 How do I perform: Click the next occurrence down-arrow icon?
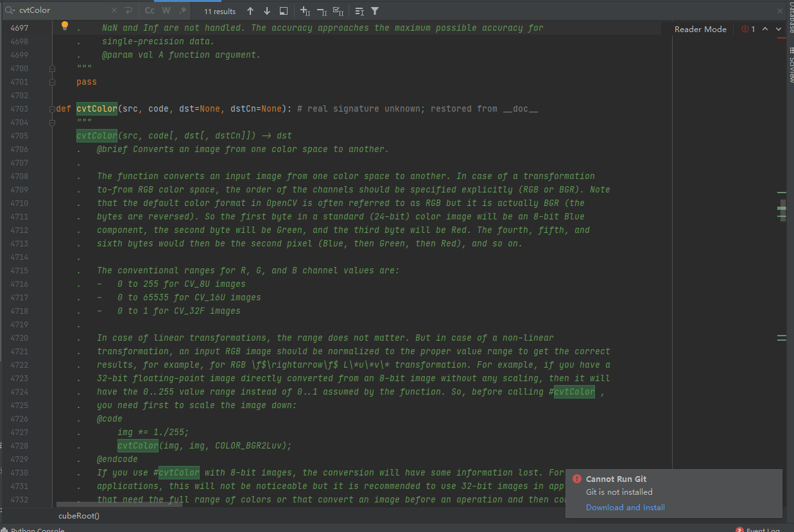click(266, 11)
